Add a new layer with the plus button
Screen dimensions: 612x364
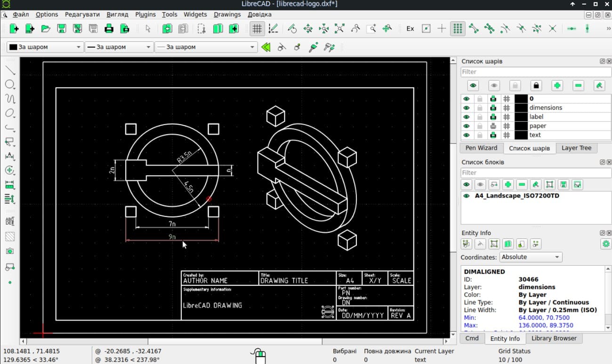pyautogui.click(x=558, y=85)
